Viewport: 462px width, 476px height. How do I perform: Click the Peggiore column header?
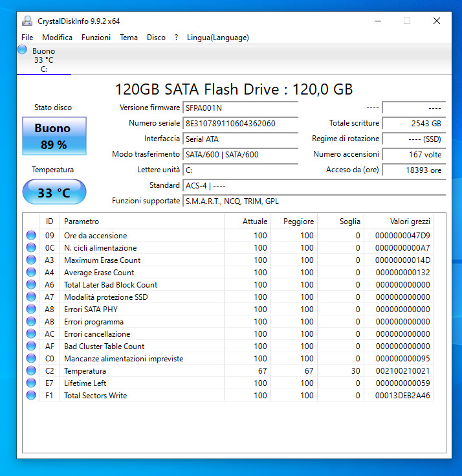click(294, 221)
